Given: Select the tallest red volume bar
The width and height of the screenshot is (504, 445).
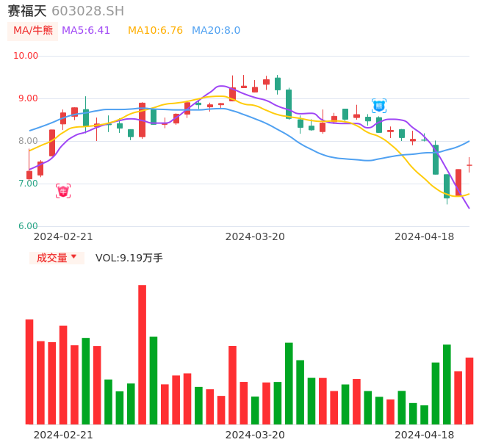Looking at the screenshot, I should [x=142, y=355].
